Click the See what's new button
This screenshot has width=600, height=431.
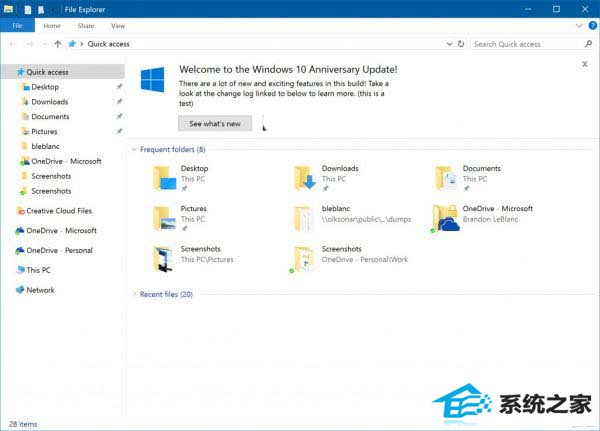[215, 124]
